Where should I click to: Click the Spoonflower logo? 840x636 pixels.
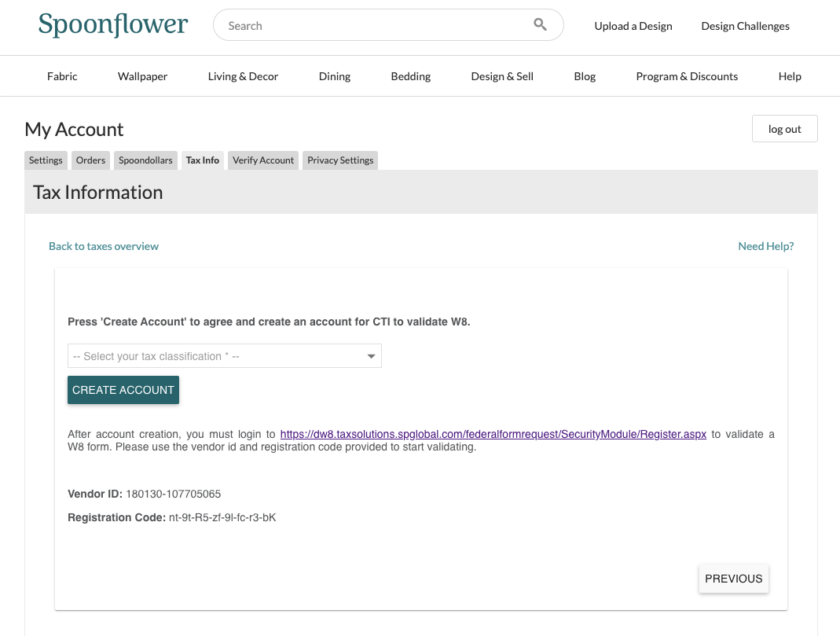(113, 24)
